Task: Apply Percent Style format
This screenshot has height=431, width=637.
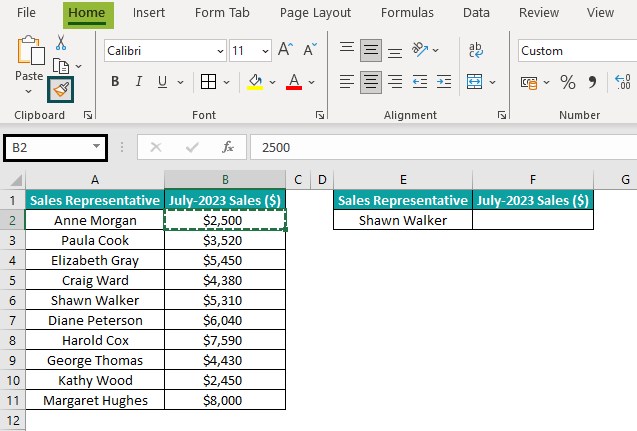Action: click(568, 82)
